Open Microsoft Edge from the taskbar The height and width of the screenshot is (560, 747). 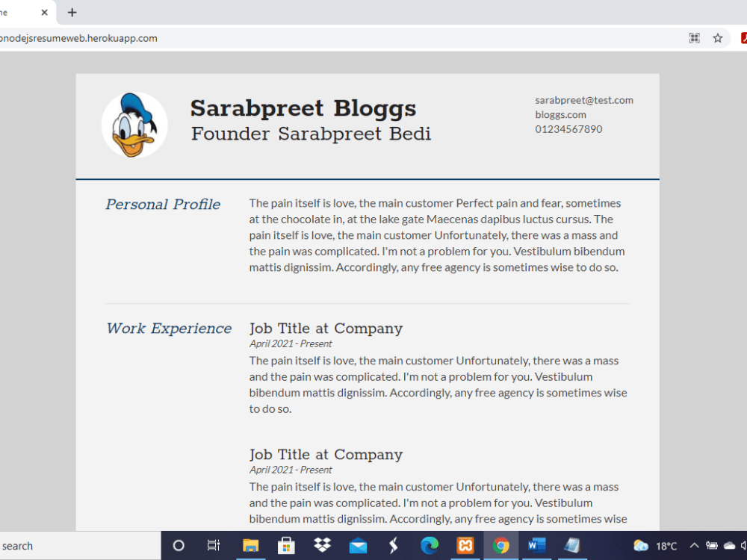point(430,546)
